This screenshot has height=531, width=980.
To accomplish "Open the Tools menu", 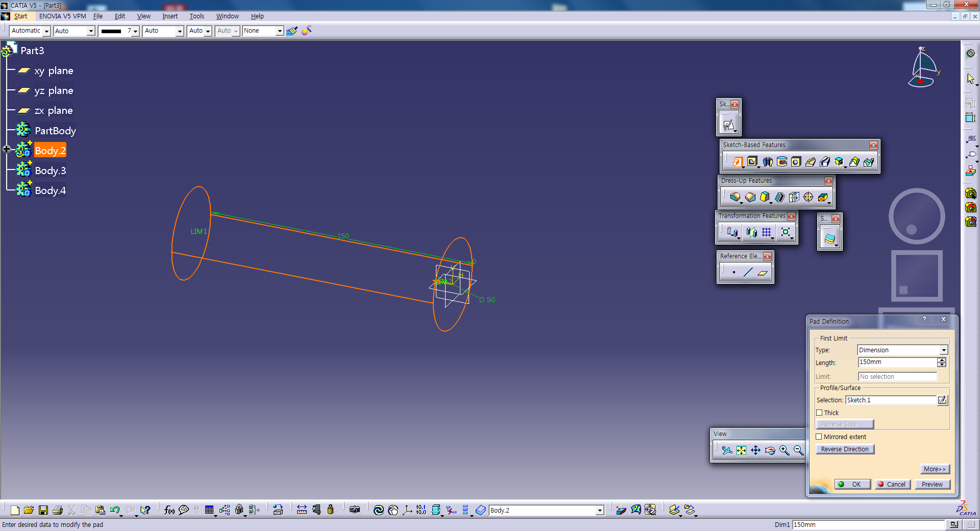I will pyautogui.click(x=197, y=16).
